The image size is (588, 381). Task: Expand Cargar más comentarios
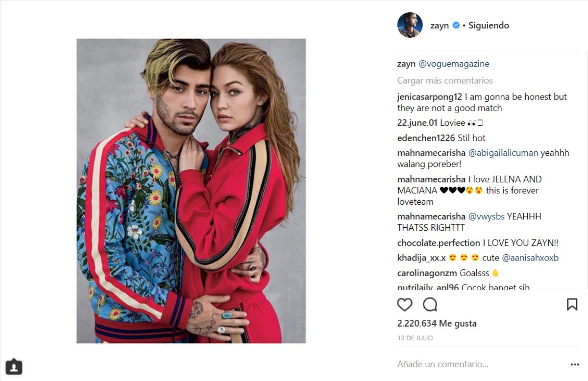pyautogui.click(x=445, y=80)
